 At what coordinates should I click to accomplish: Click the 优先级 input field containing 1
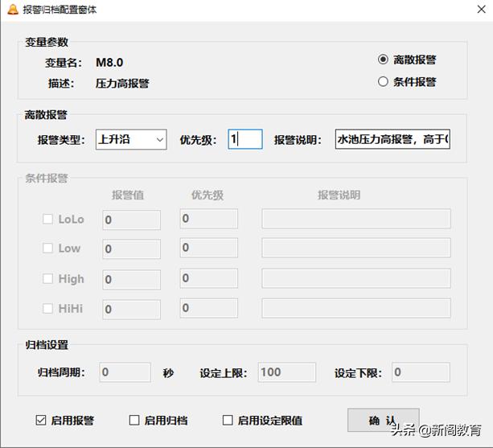pos(245,139)
